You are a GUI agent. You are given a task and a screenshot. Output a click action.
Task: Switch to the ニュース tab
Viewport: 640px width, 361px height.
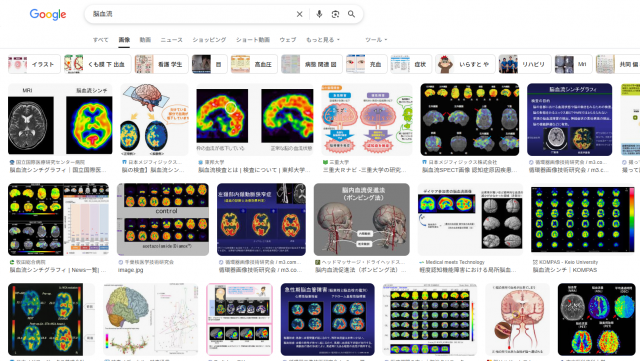pyautogui.click(x=171, y=40)
